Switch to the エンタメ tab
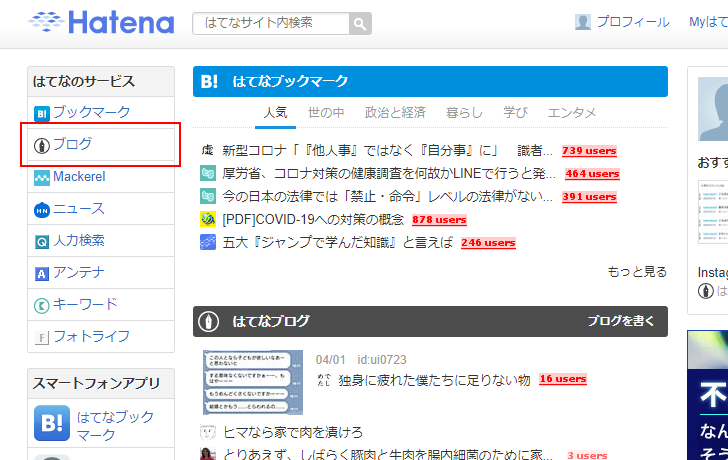728x460 pixels. click(x=572, y=112)
